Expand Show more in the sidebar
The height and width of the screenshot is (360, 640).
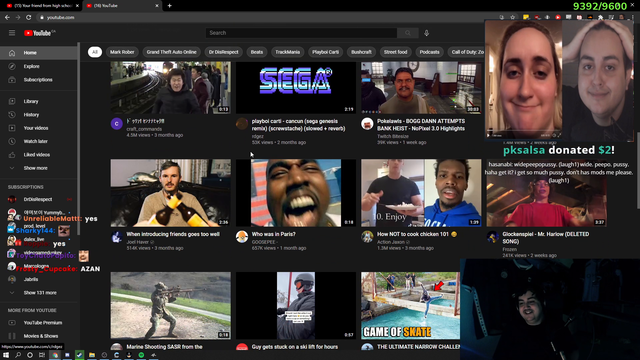tap(39, 168)
